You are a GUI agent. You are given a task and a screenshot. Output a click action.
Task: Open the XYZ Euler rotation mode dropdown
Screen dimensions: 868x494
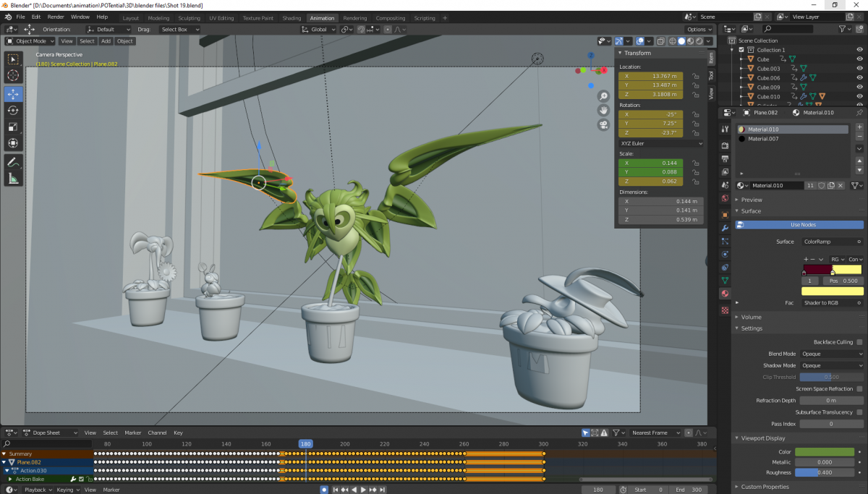(661, 143)
